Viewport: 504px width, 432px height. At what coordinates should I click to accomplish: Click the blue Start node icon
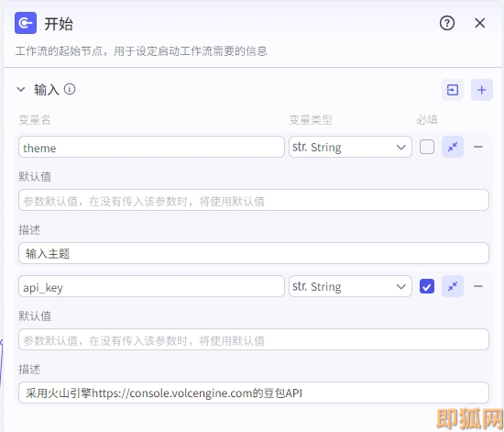[x=26, y=23]
